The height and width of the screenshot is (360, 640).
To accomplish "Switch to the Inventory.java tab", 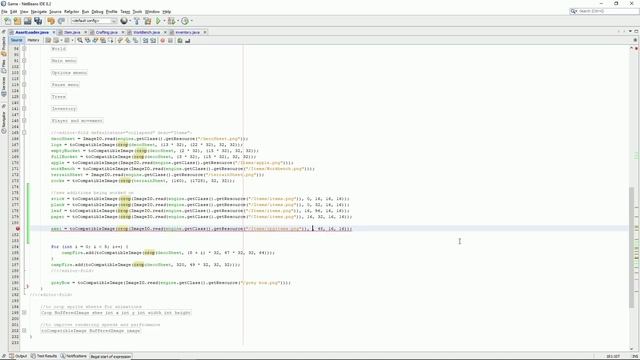I will pos(187,32).
